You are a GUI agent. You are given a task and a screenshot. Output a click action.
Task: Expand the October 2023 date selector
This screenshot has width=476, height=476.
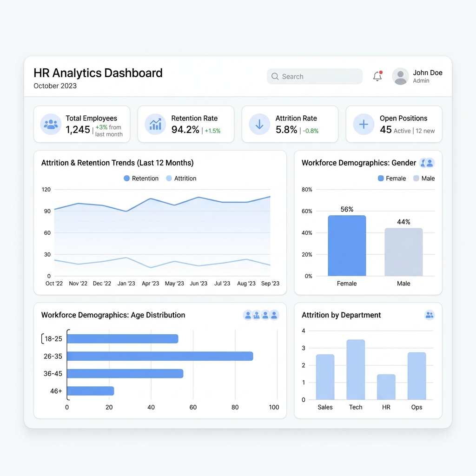coord(55,86)
